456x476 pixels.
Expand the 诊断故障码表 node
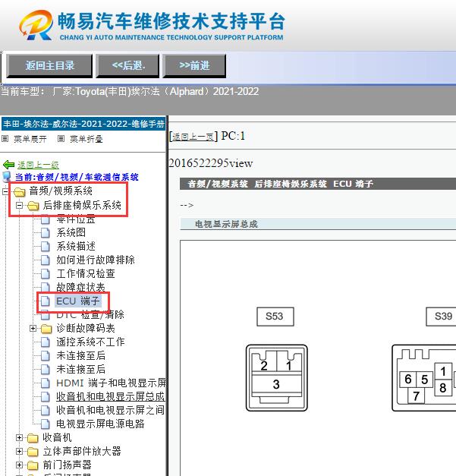[33, 329]
